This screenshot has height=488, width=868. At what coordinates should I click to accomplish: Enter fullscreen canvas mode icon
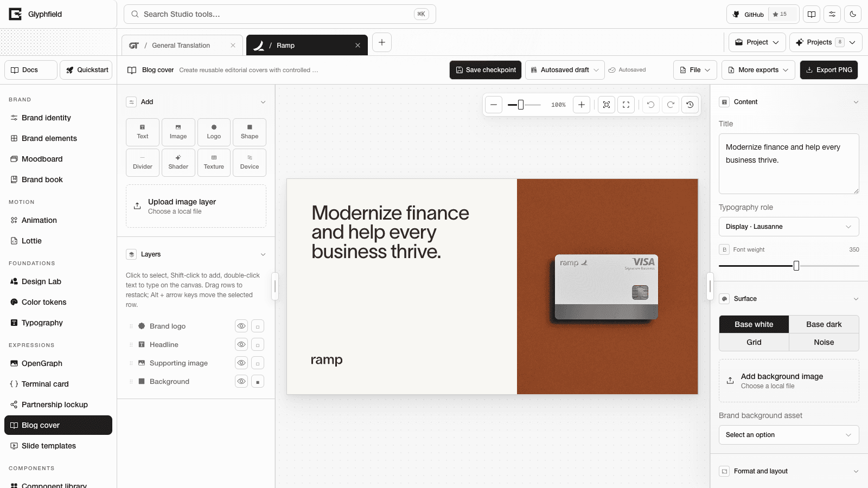click(x=626, y=105)
